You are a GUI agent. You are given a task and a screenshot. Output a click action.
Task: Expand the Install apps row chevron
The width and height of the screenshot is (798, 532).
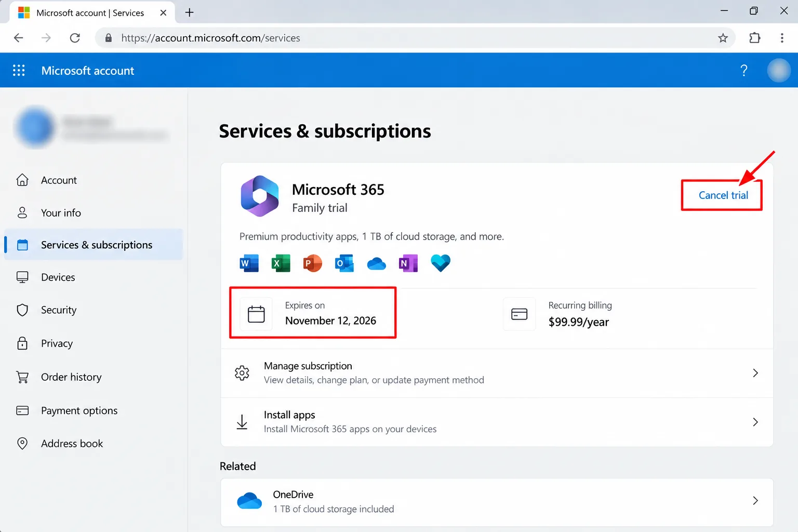(x=755, y=422)
